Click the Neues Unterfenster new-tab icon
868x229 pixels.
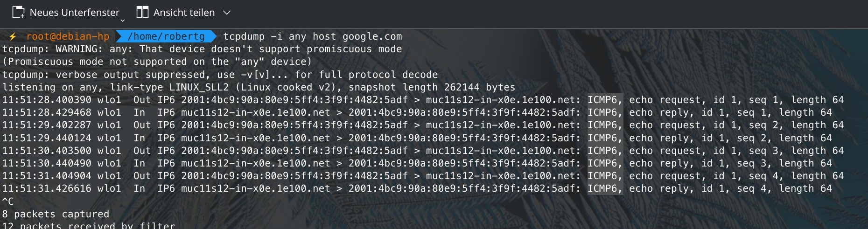click(x=18, y=13)
